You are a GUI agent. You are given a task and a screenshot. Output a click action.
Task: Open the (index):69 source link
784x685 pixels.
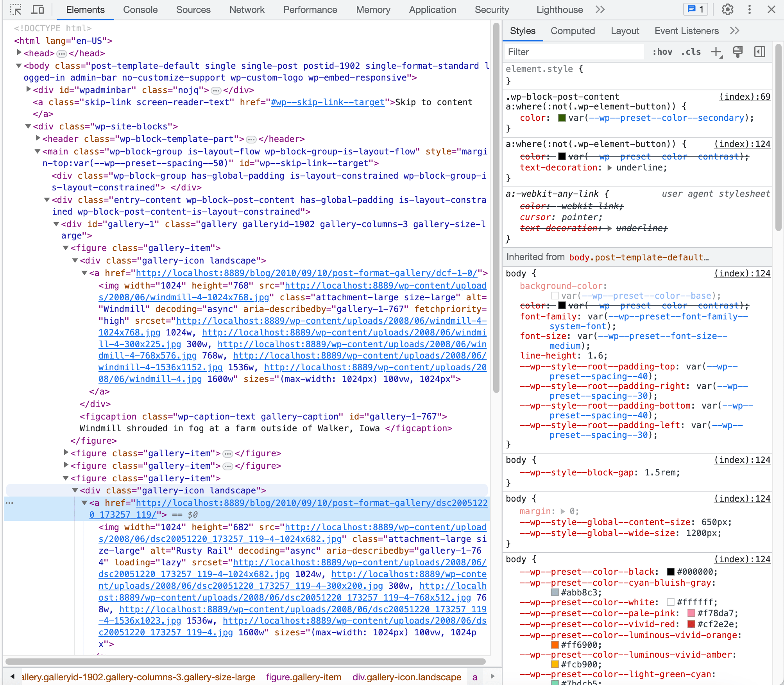pos(745,97)
